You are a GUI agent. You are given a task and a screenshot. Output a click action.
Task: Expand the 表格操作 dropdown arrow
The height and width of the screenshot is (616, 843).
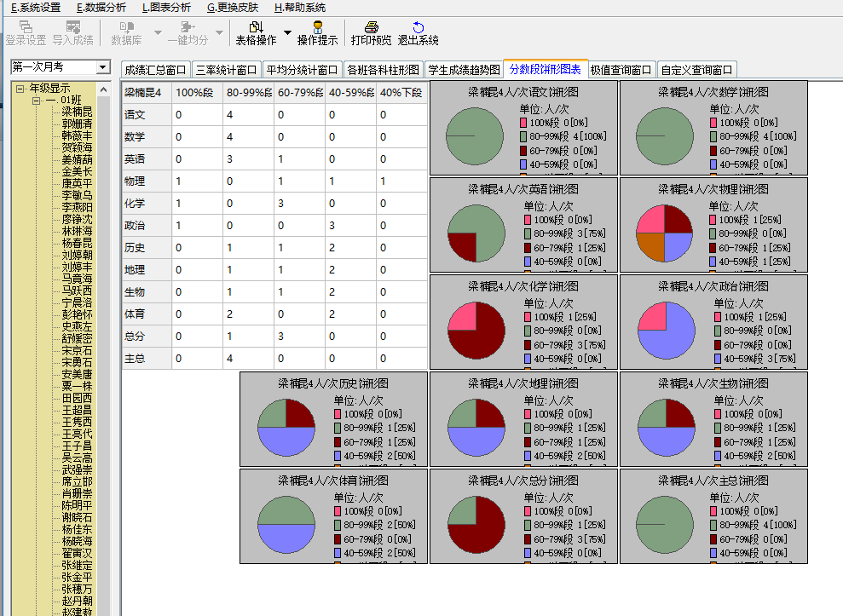(x=287, y=33)
